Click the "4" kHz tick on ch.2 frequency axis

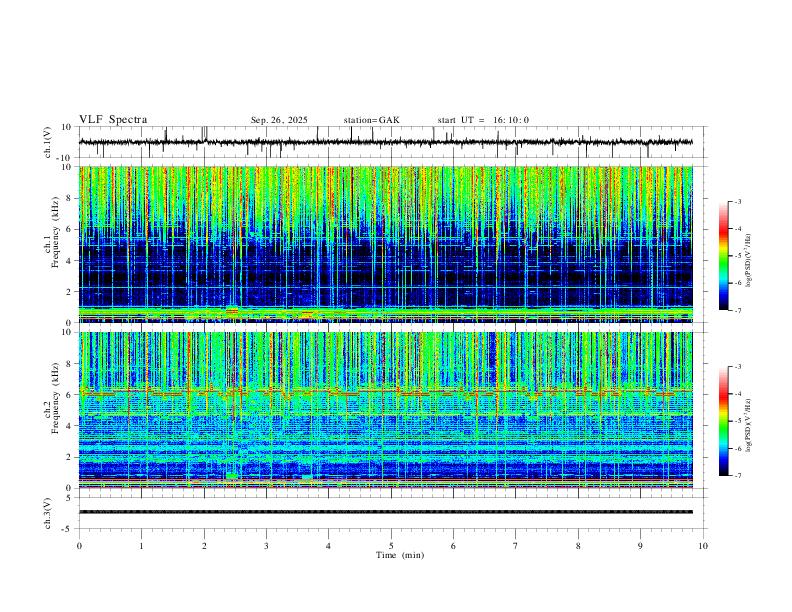tap(70, 426)
